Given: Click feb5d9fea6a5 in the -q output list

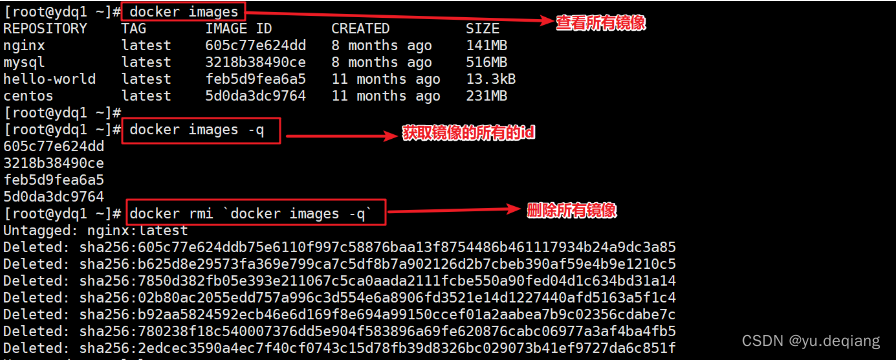Looking at the screenshot, I should click(x=54, y=180).
